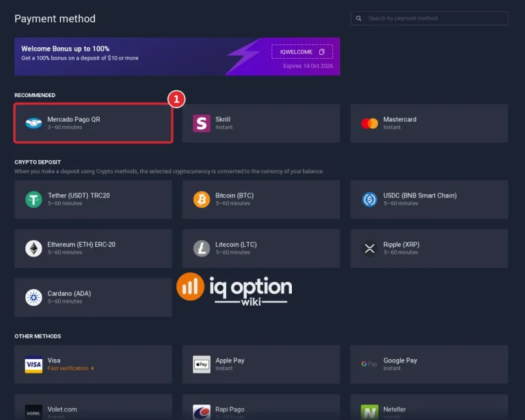Open the Welcome Bonus up to 100% banner
The image size is (525, 420).
point(177,57)
